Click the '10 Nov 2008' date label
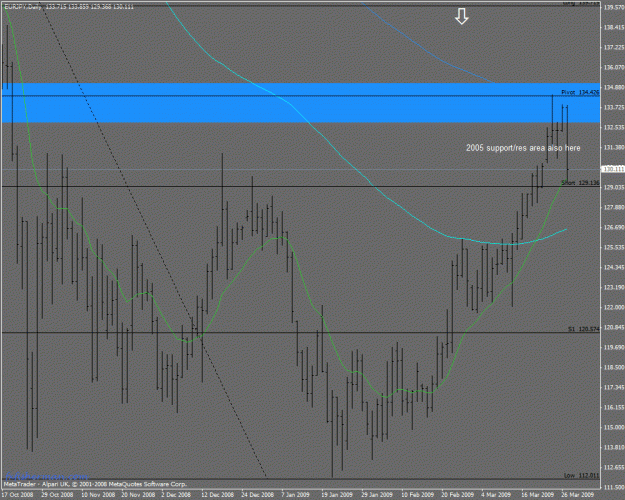The image size is (625, 500). tap(98, 494)
